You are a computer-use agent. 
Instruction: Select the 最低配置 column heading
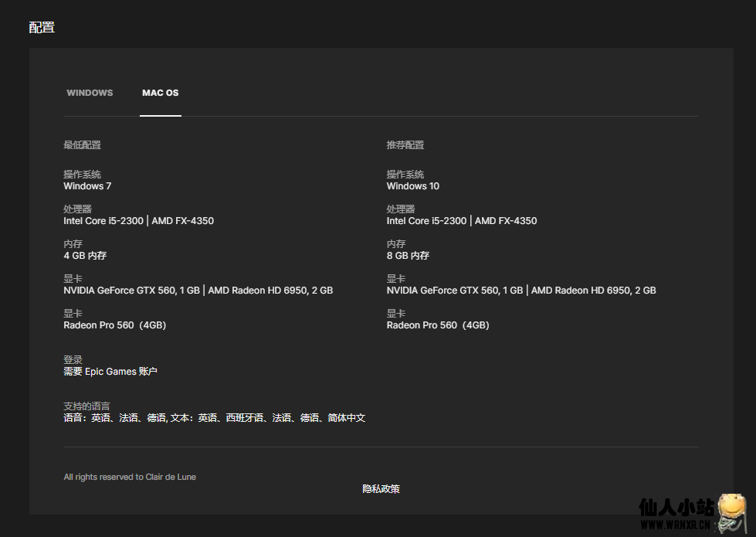[82, 145]
